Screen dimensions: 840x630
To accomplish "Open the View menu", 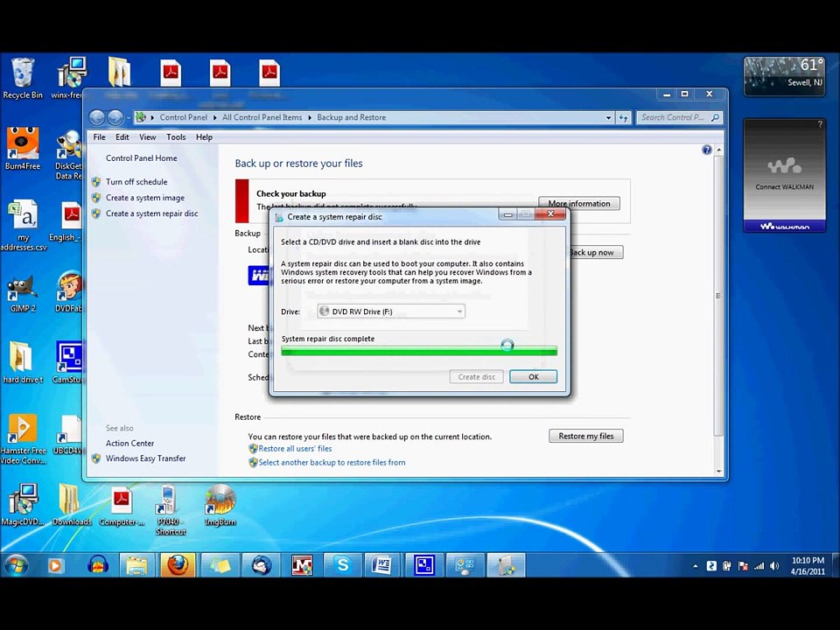I will tap(147, 137).
